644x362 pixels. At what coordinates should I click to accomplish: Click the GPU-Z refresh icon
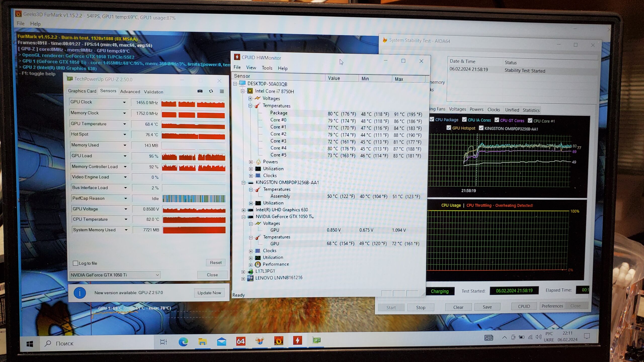[211, 91]
